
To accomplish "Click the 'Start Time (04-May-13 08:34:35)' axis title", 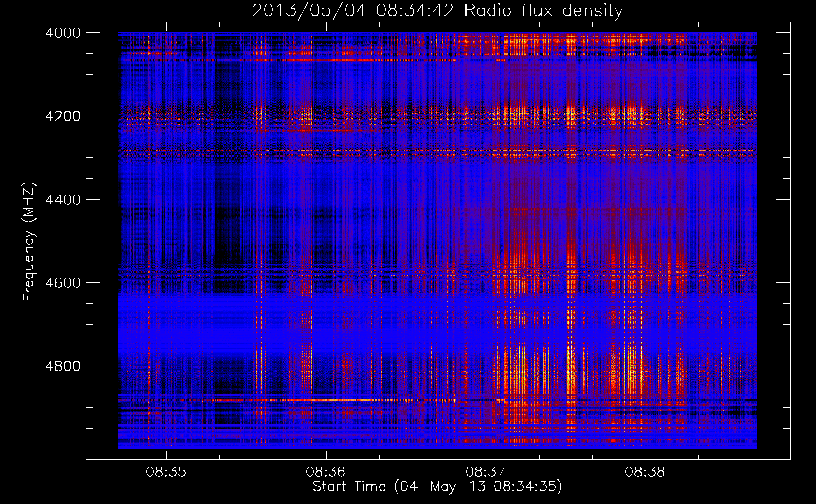I will [437, 487].
